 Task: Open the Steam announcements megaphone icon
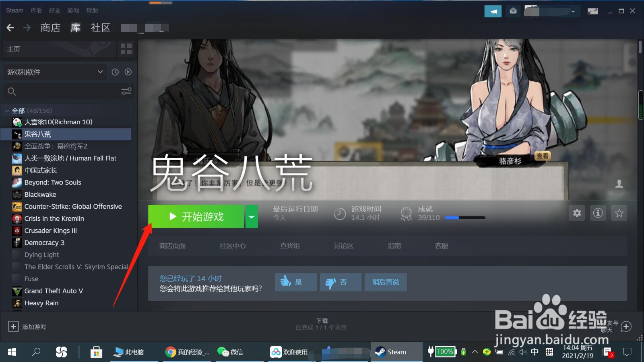493,11
